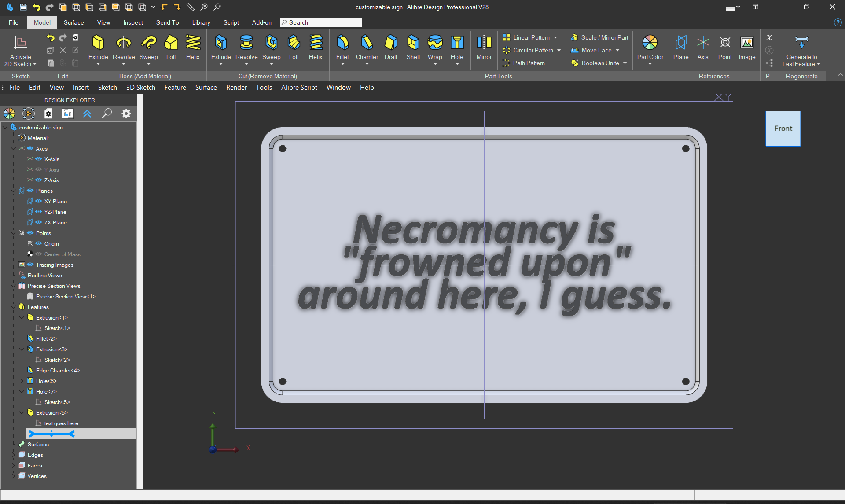
Task: Select the Boss Sweep tool
Action: tap(149, 48)
